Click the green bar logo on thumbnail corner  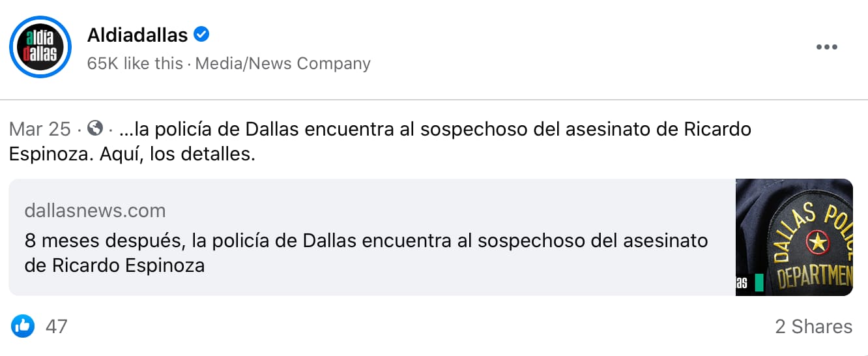coord(759,283)
